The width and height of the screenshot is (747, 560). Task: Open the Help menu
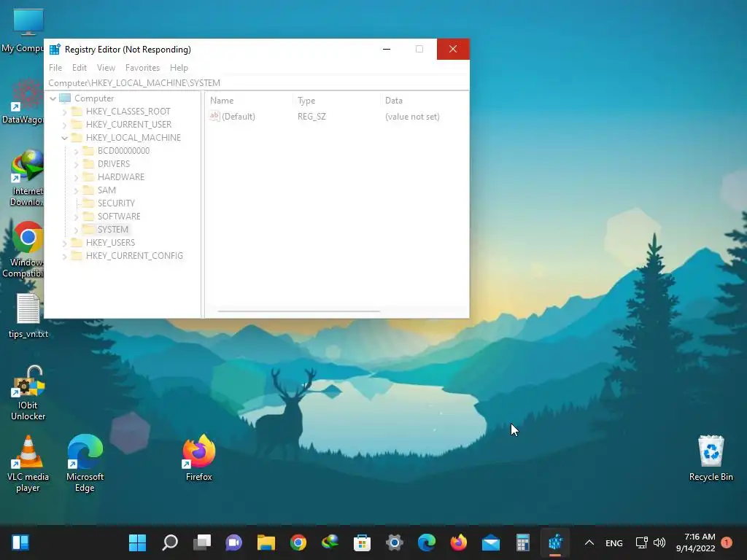point(179,68)
